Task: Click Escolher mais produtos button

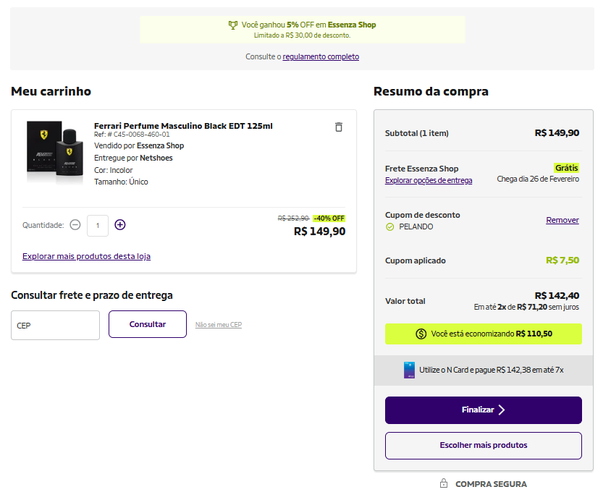Action: (x=483, y=445)
